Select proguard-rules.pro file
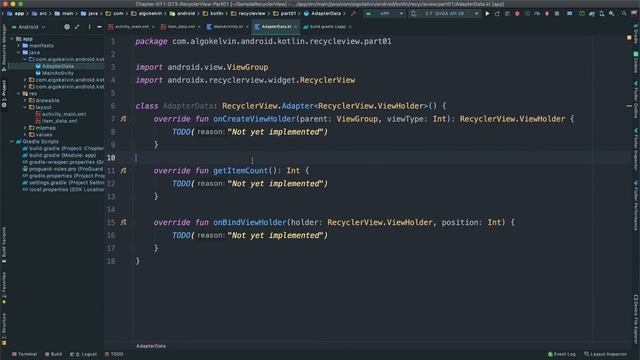The image size is (640, 360). [63, 169]
